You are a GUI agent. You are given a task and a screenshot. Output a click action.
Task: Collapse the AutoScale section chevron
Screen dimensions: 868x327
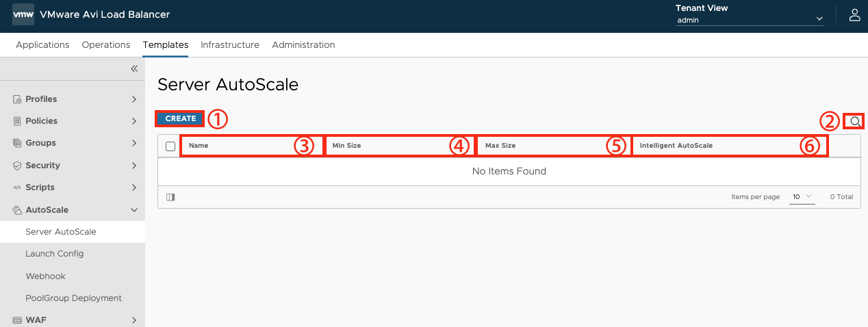134,210
